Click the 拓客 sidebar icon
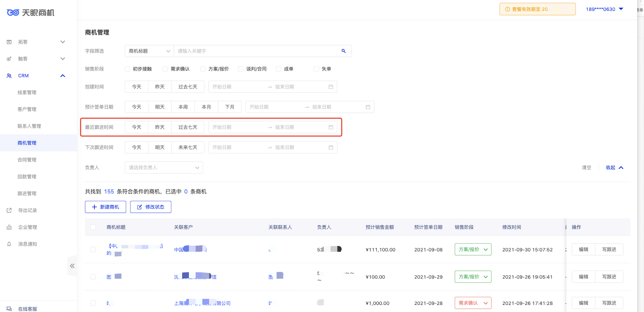The width and height of the screenshot is (644, 312). coord(9,42)
